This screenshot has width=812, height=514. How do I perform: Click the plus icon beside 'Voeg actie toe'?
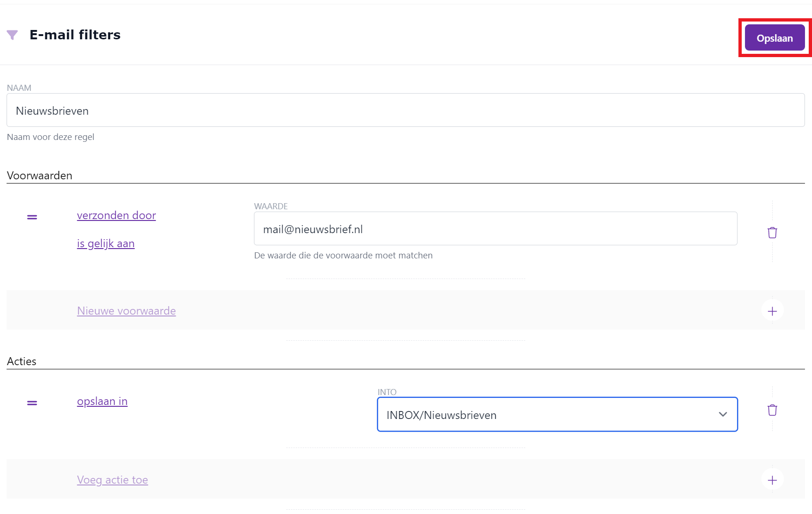tap(772, 479)
